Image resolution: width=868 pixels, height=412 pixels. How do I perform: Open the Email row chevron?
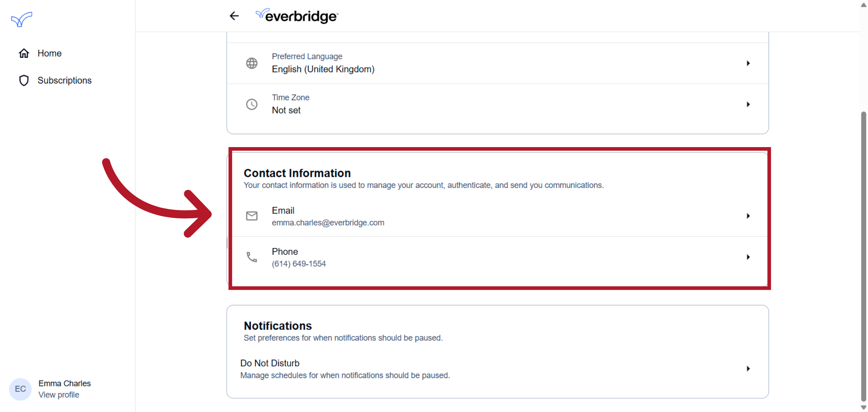[x=748, y=216]
